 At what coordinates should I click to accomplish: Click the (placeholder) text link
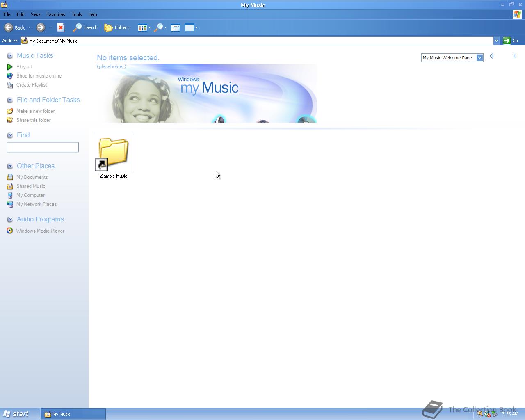(112, 66)
